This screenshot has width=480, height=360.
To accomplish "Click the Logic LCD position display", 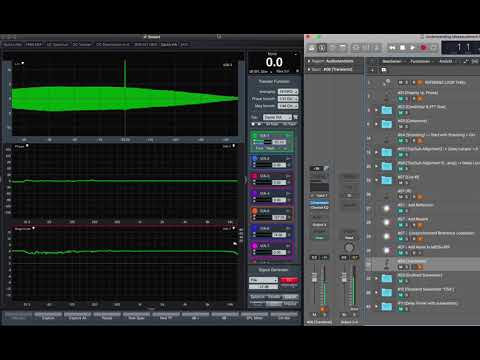I will (x=461, y=48).
